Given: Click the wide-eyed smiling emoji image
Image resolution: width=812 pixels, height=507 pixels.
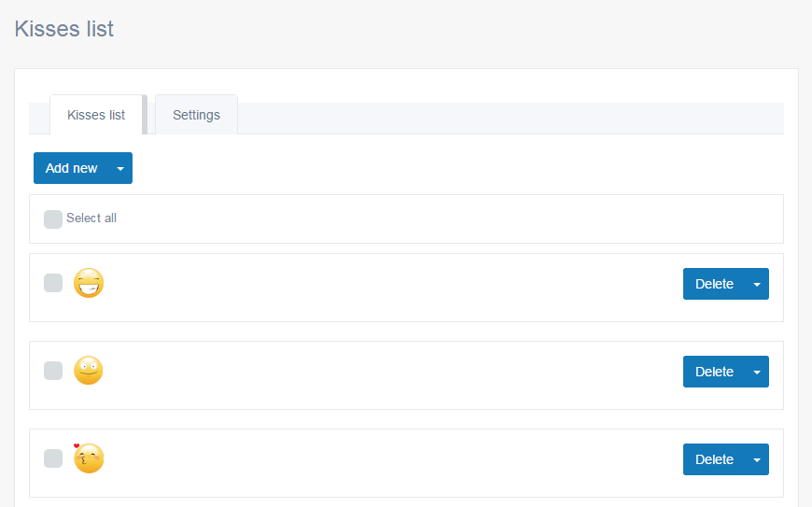Looking at the screenshot, I should pyautogui.click(x=89, y=371).
